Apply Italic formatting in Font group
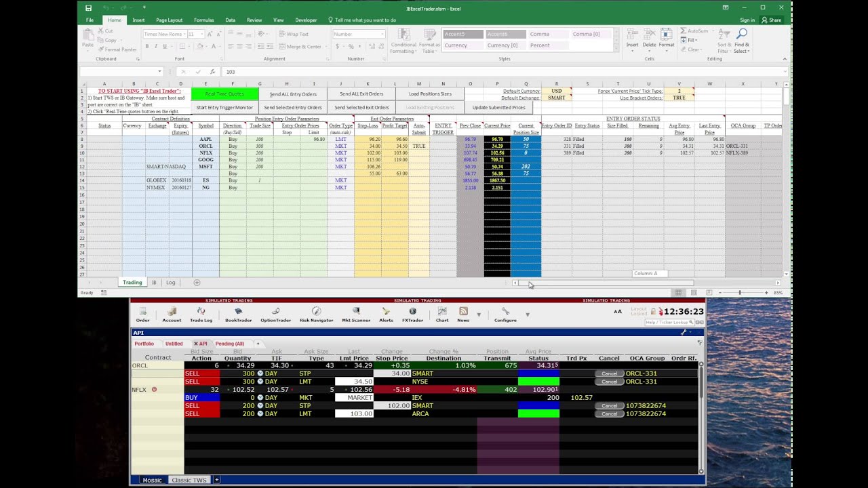Screen dimensions: 868x488 click(155, 46)
